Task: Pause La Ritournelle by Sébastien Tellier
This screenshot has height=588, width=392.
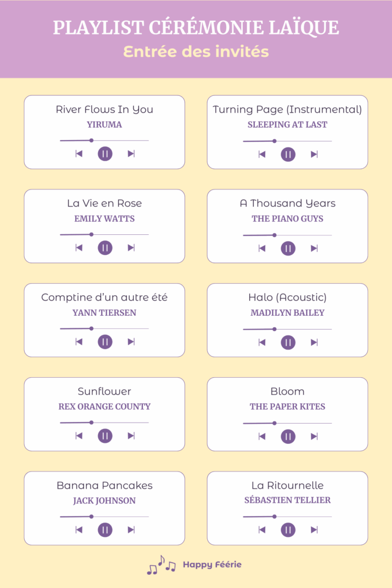Action: pos(288,530)
